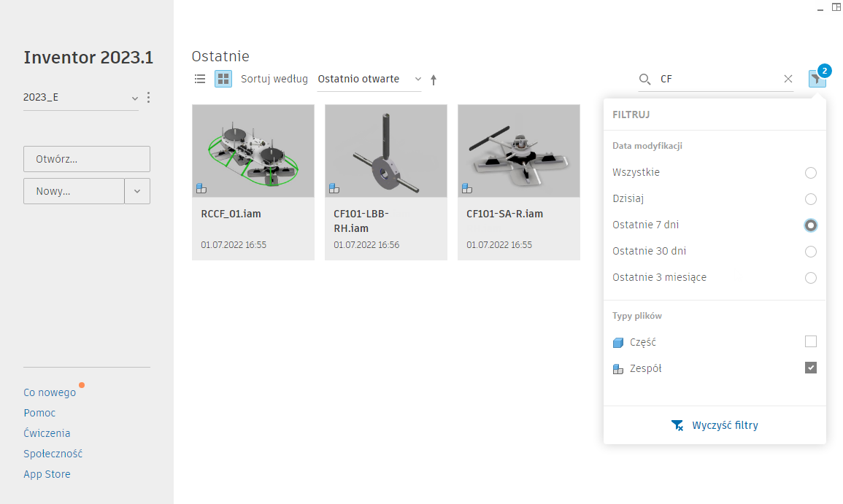
Task: Click the search magnifier icon
Action: (x=644, y=79)
